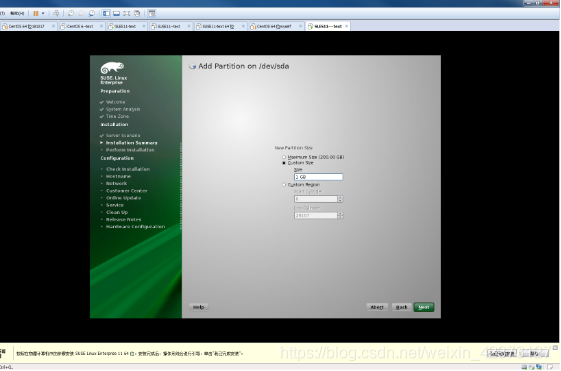
Task: Click Installation Summary step in sidebar
Action: [131, 143]
